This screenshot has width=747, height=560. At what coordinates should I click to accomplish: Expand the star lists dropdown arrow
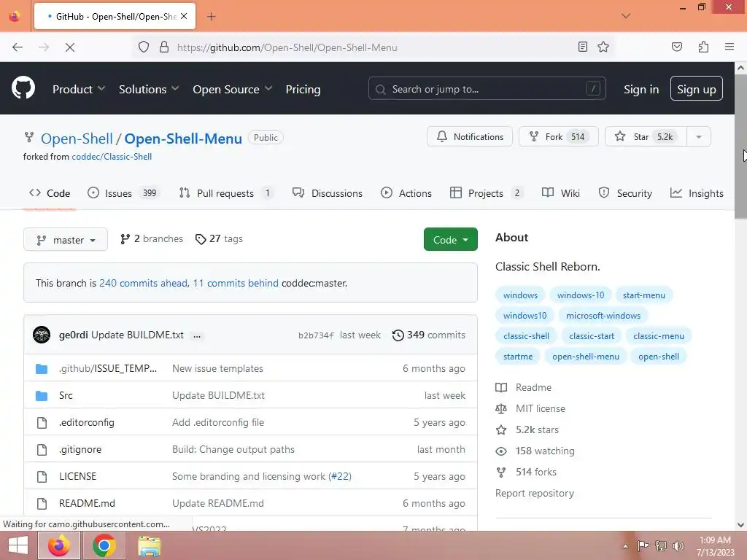(x=699, y=136)
